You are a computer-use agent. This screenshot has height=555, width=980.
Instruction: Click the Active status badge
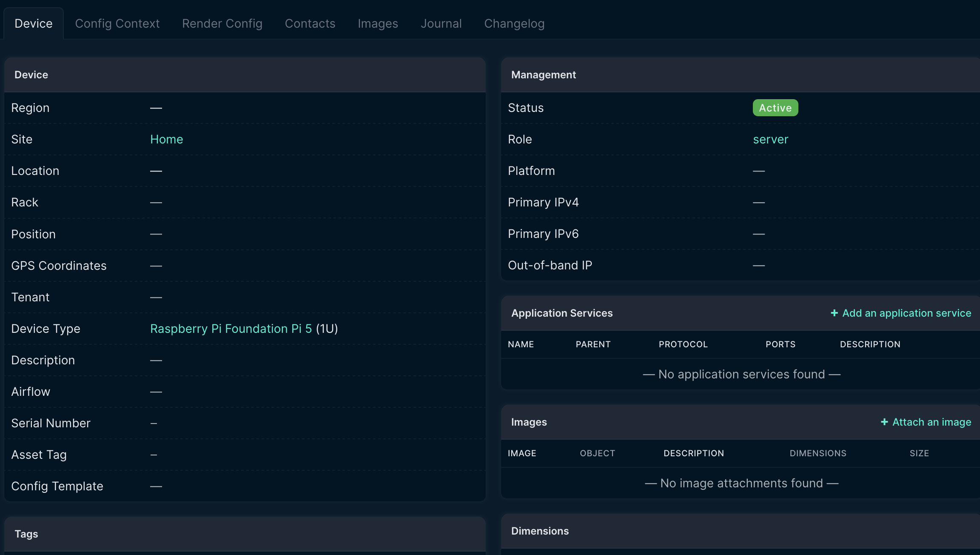click(775, 108)
